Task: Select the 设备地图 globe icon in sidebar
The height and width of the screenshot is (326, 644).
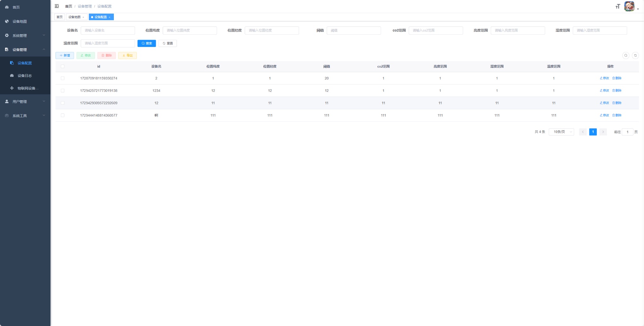Action: click(x=7, y=21)
